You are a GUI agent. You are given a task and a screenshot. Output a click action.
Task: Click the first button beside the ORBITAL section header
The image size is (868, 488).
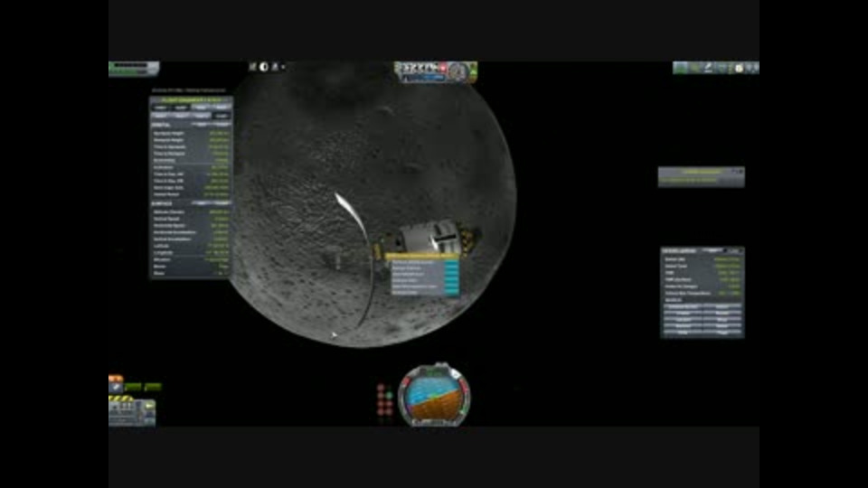point(201,125)
